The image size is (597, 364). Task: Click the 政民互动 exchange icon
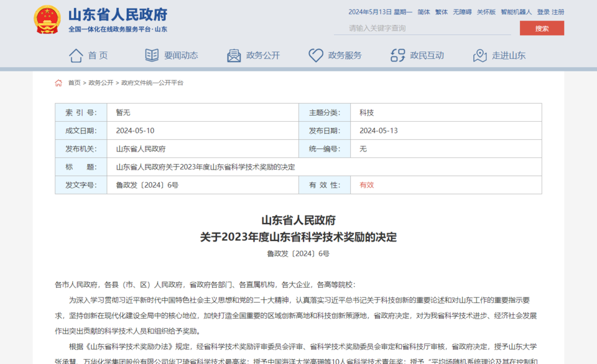pos(397,55)
